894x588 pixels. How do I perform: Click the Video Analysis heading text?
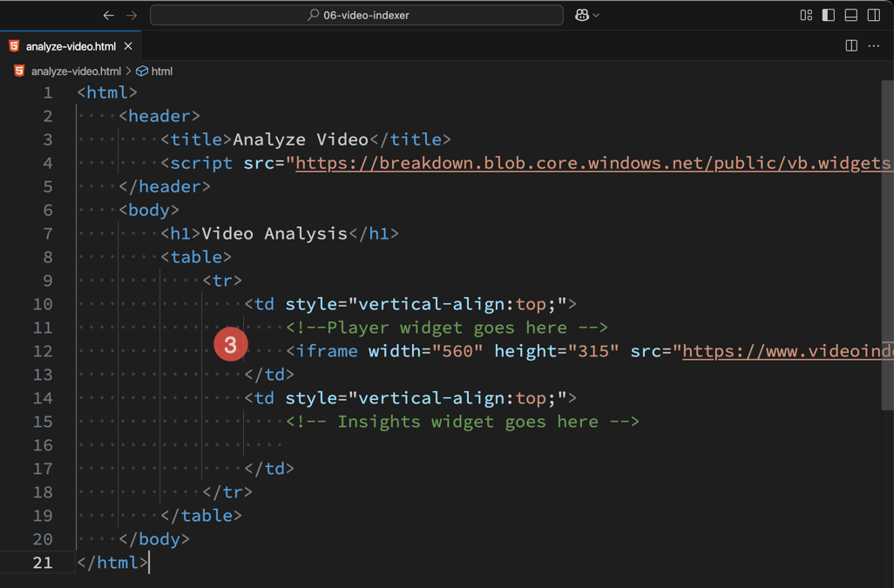pyautogui.click(x=274, y=233)
